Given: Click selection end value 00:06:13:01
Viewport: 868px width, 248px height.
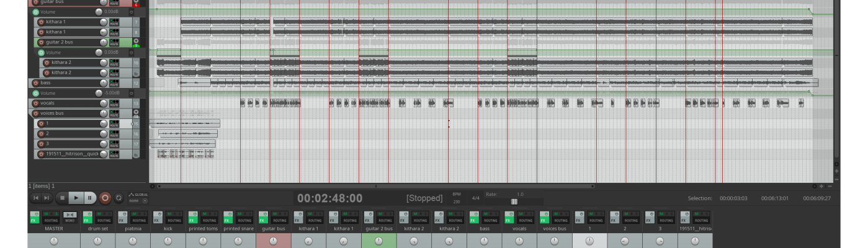Looking at the screenshot, I should pyautogui.click(x=776, y=198).
